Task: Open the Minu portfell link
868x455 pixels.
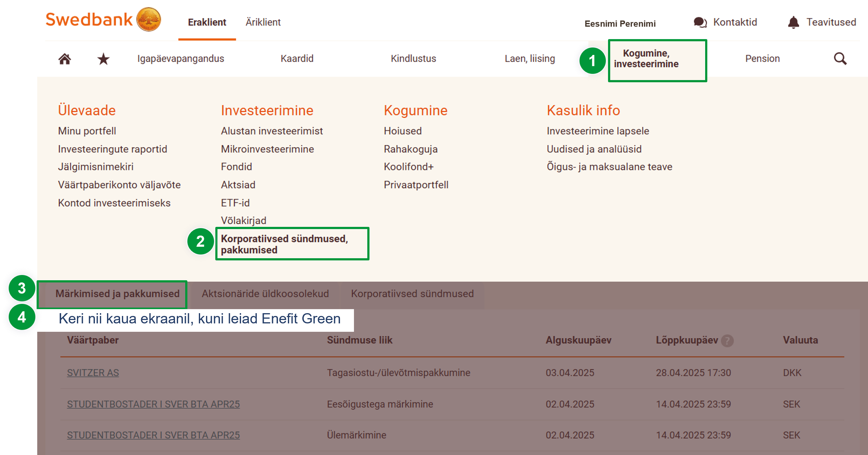Action: click(87, 131)
